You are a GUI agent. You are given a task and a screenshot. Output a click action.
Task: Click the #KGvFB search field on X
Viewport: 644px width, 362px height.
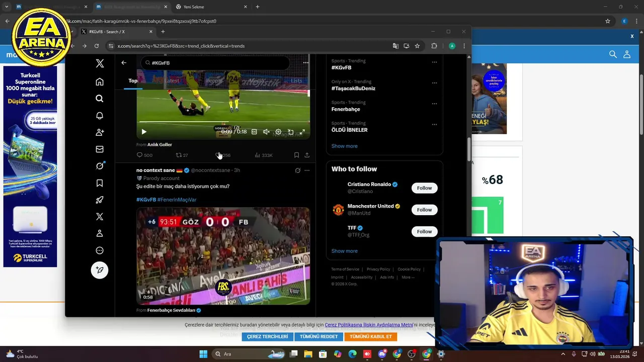click(215, 63)
